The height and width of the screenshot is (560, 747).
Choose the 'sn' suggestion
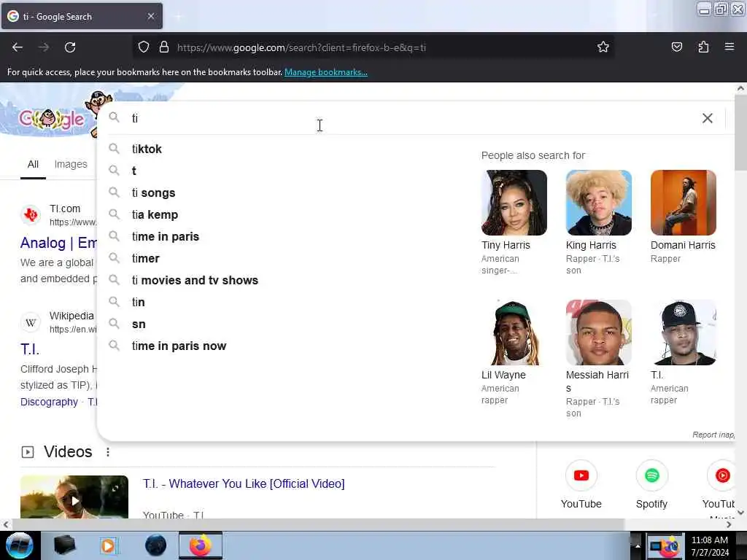coord(138,324)
